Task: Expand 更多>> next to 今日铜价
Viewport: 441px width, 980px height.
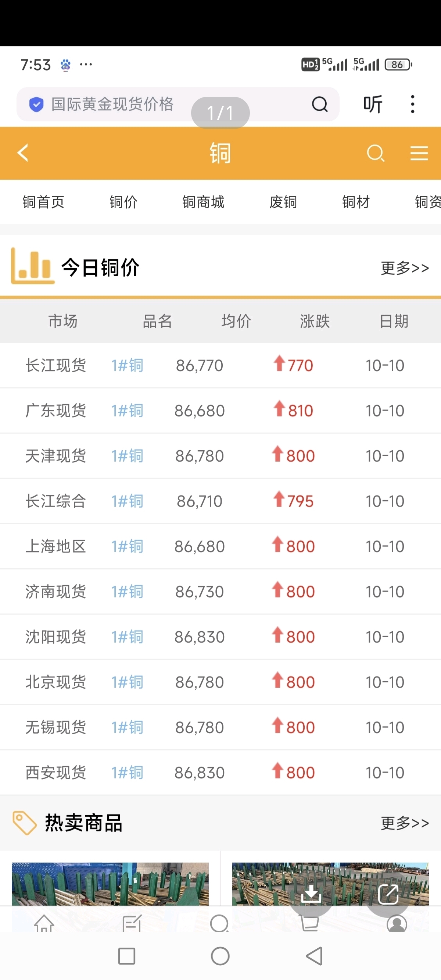Action: [405, 268]
